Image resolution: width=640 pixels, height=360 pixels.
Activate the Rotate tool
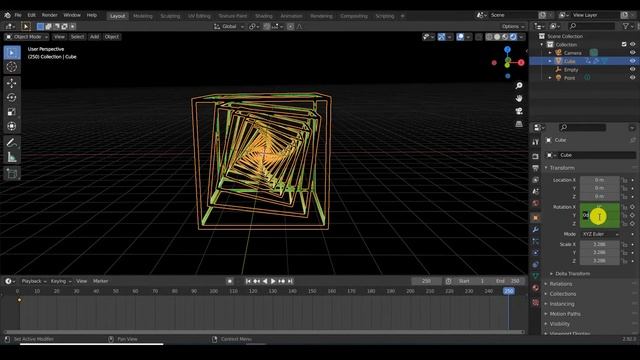(12, 97)
